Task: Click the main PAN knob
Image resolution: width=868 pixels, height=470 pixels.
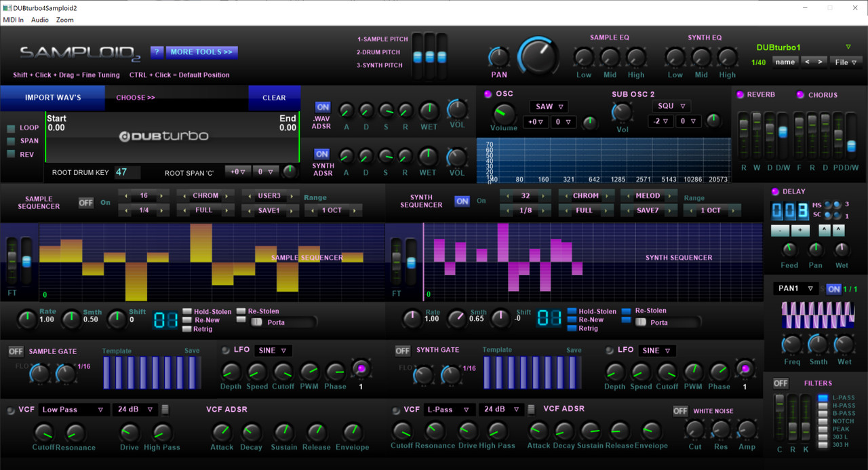Action: point(499,57)
